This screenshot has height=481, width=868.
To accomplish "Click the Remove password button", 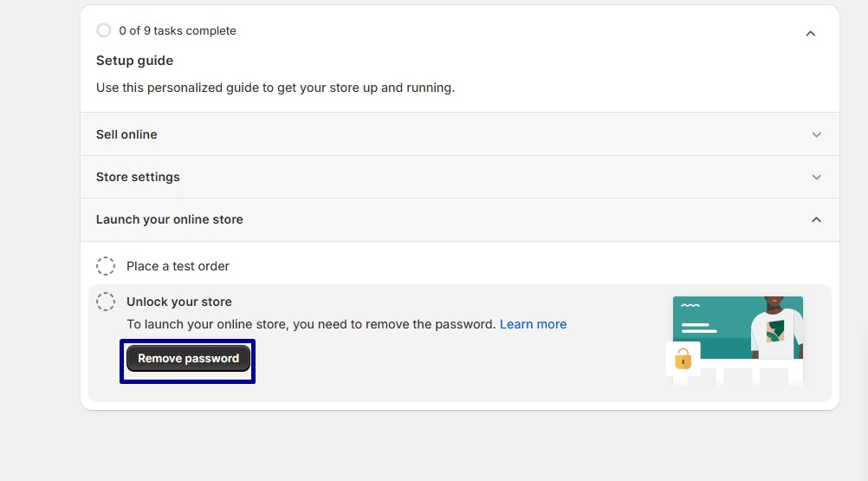I will point(188,359).
